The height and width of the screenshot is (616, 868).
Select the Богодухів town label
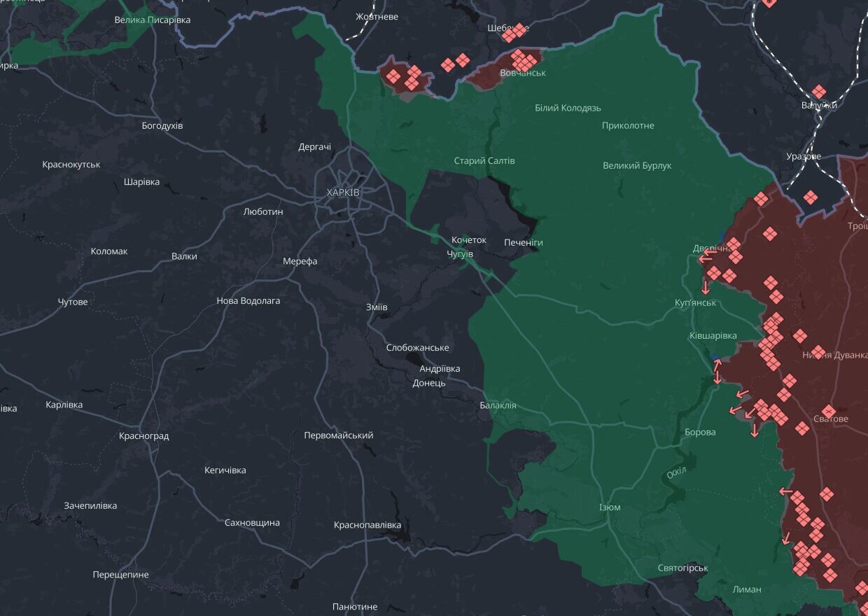pyautogui.click(x=162, y=125)
